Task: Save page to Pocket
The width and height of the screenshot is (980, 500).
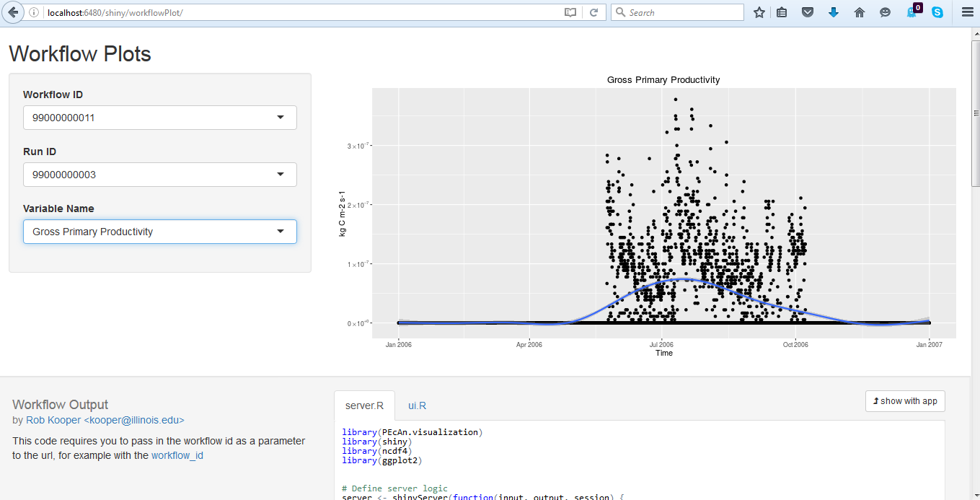Action: [808, 12]
